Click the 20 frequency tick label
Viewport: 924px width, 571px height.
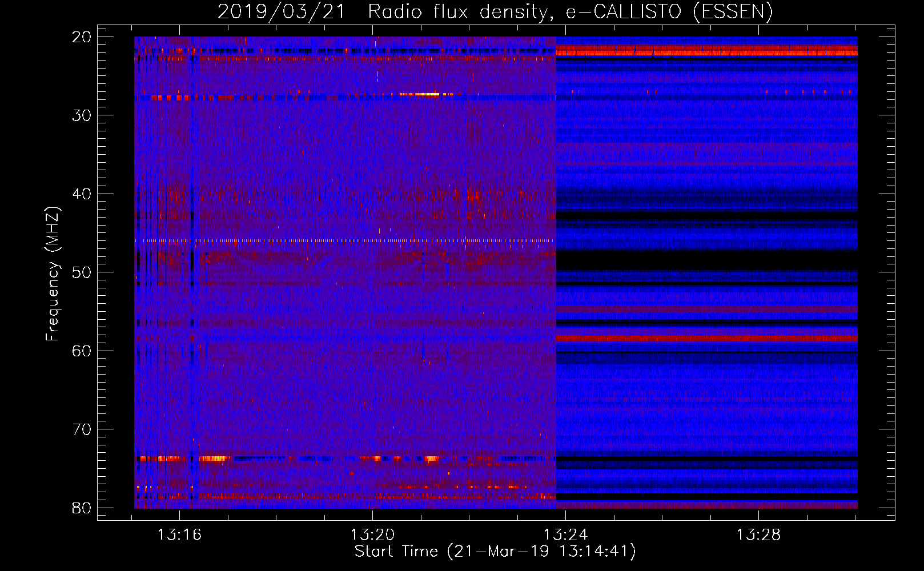(x=82, y=37)
